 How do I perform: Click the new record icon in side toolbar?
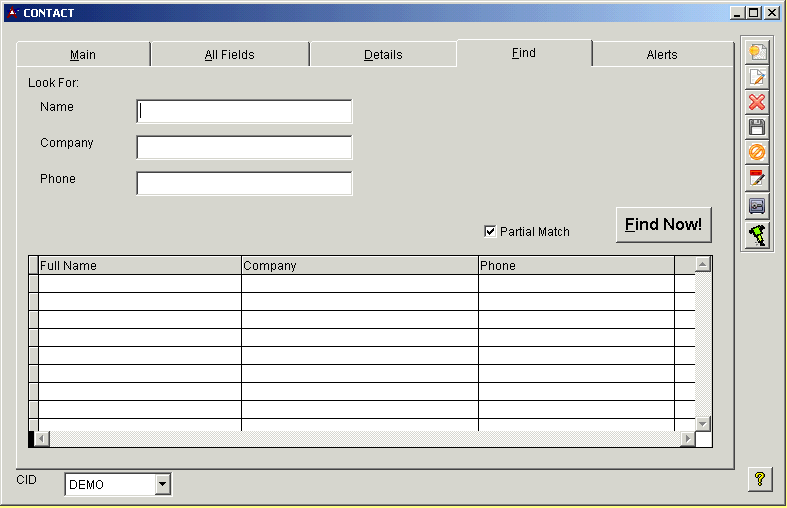point(757,52)
